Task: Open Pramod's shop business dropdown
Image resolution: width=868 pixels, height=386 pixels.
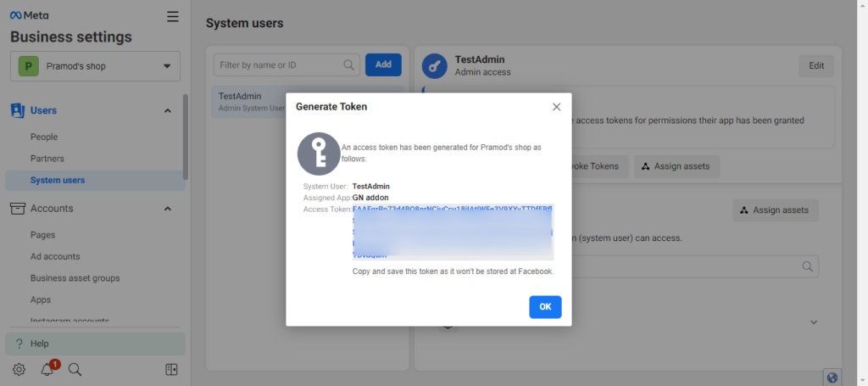Action: [x=95, y=65]
